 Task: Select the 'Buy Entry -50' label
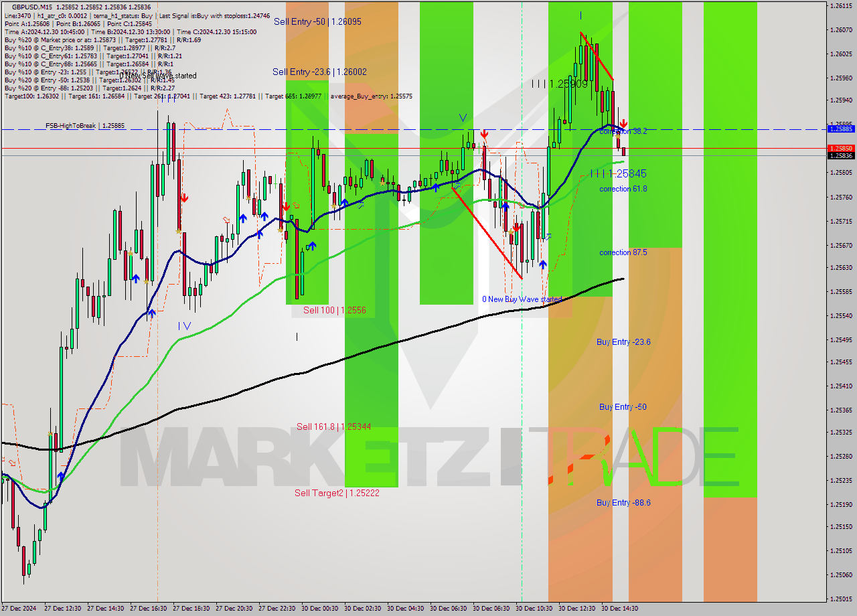click(623, 406)
